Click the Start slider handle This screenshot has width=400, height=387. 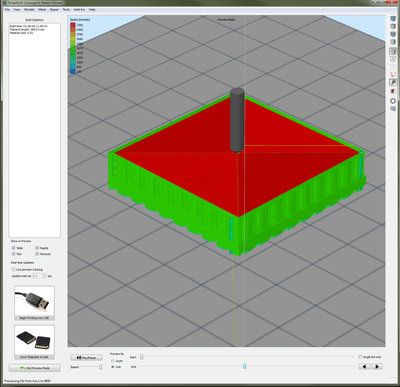141,357
